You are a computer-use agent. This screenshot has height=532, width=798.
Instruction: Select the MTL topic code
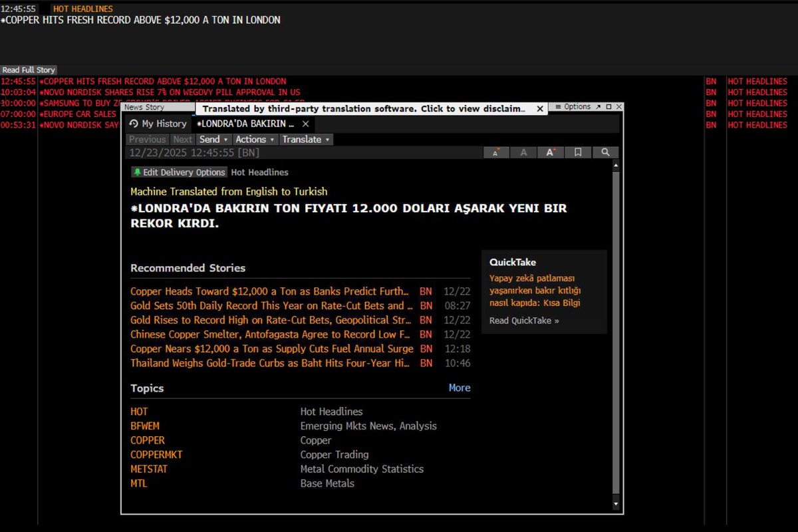coord(139,483)
